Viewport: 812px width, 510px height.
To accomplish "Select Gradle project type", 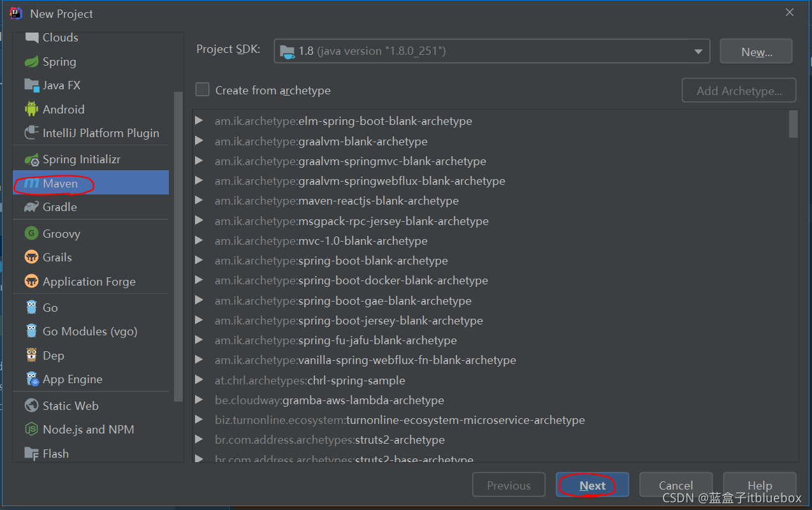I will pyautogui.click(x=91, y=207).
